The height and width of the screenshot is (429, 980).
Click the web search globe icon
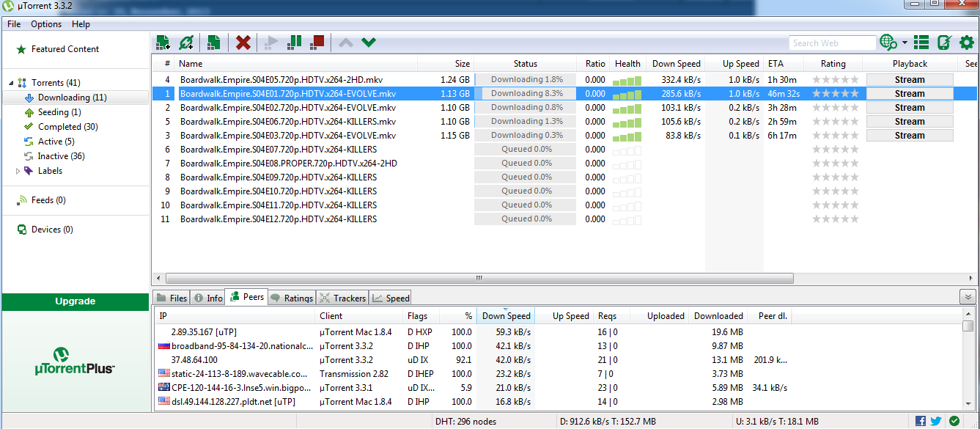888,43
